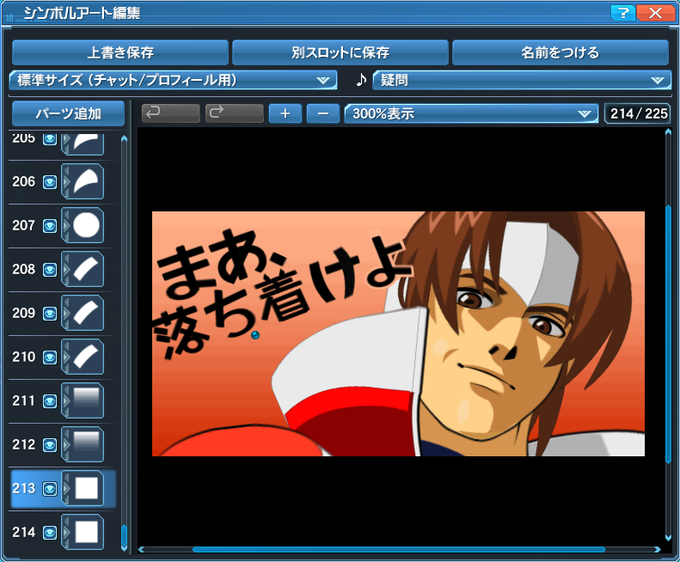680x562 pixels.
Task: Zoom in with the plus button
Action: [x=285, y=114]
